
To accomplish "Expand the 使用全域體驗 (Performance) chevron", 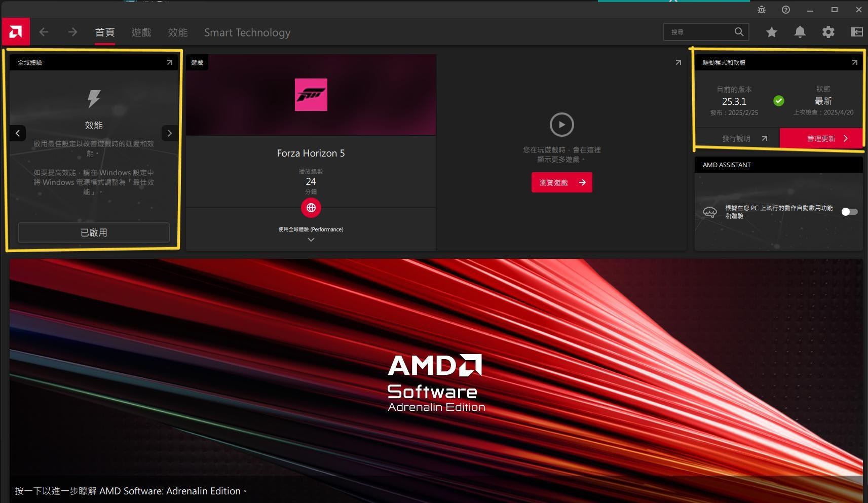I will pyautogui.click(x=311, y=240).
